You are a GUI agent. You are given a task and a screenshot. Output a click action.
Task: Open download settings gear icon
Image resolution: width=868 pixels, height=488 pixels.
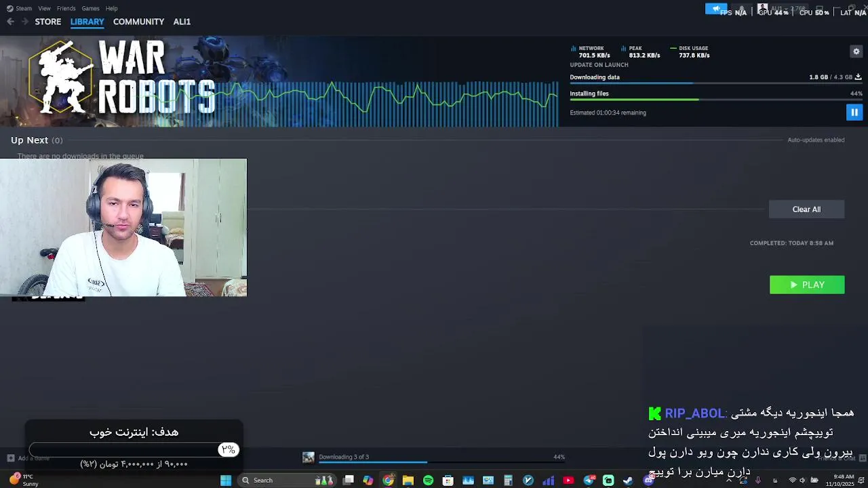pos(856,52)
